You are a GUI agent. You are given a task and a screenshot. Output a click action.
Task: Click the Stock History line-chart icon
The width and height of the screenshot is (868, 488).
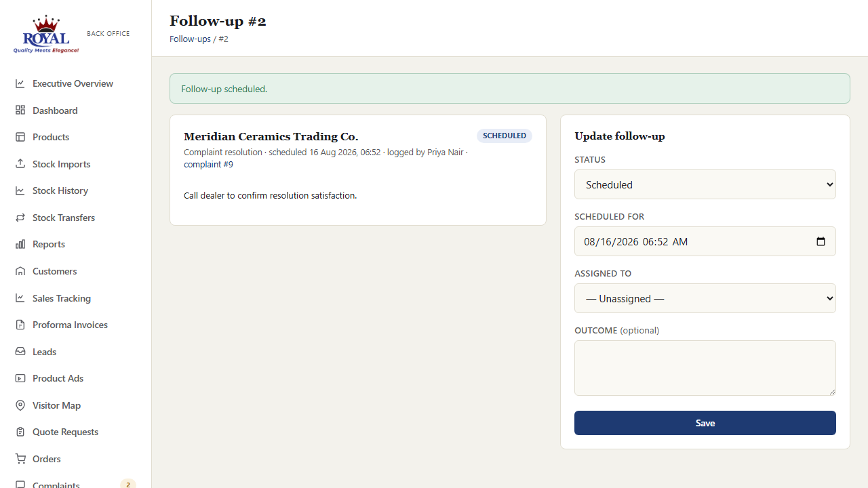[20, 190]
